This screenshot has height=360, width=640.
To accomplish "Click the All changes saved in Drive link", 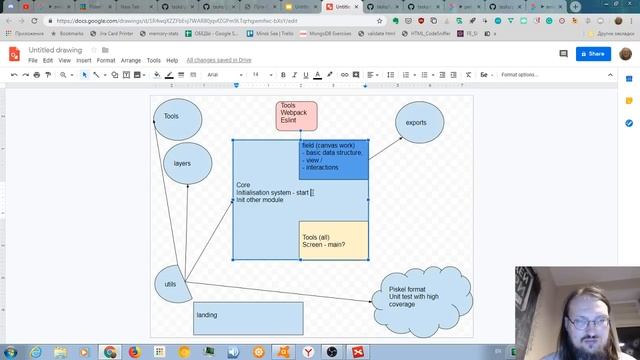I will point(219,60).
